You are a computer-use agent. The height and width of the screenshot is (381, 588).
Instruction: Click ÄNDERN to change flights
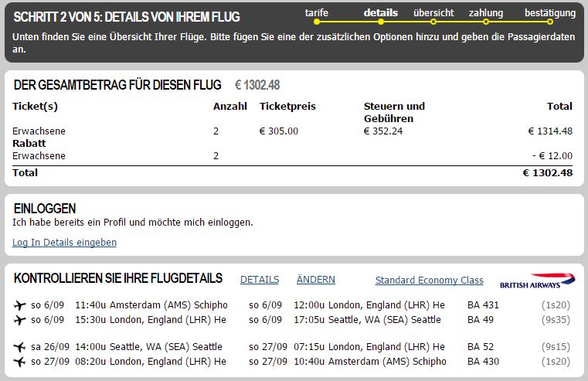coord(315,280)
